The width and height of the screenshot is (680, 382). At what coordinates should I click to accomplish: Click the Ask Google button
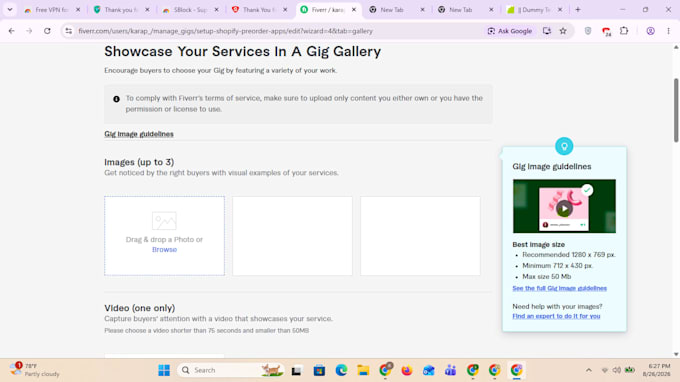coord(510,31)
